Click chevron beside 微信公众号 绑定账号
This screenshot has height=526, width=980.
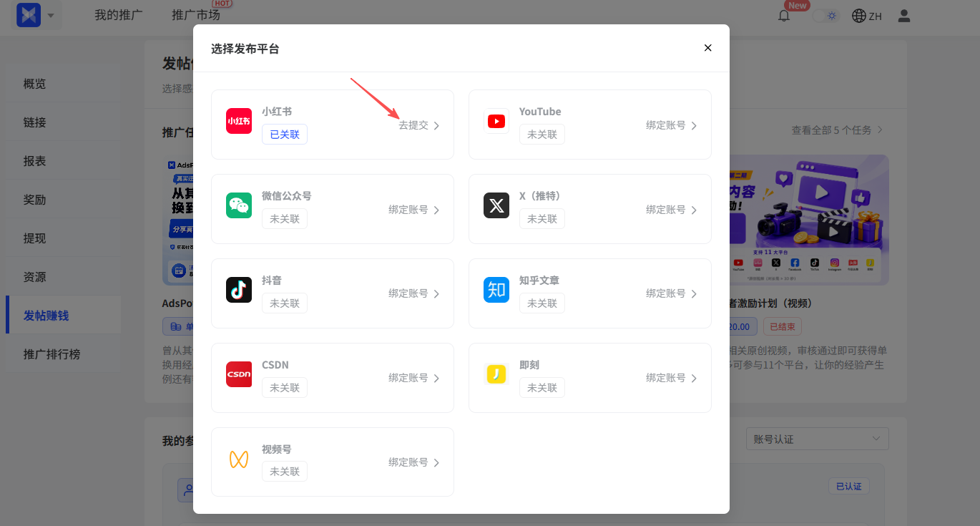point(436,210)
